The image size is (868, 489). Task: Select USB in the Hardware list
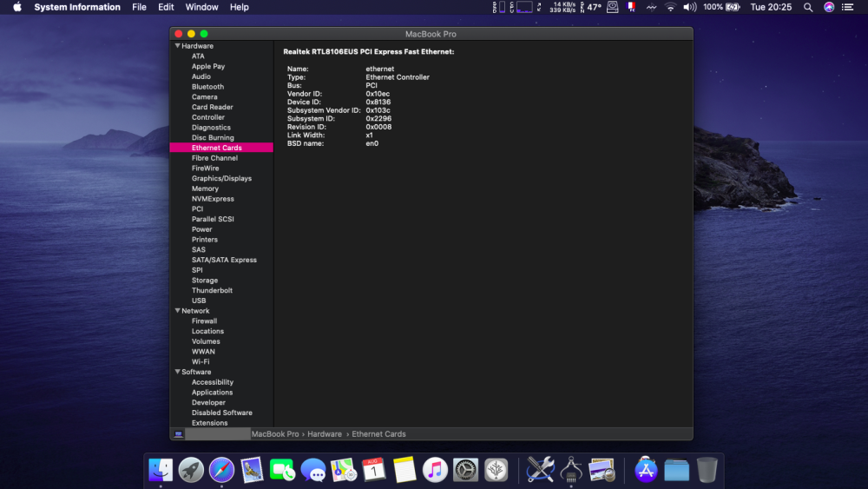199,301
